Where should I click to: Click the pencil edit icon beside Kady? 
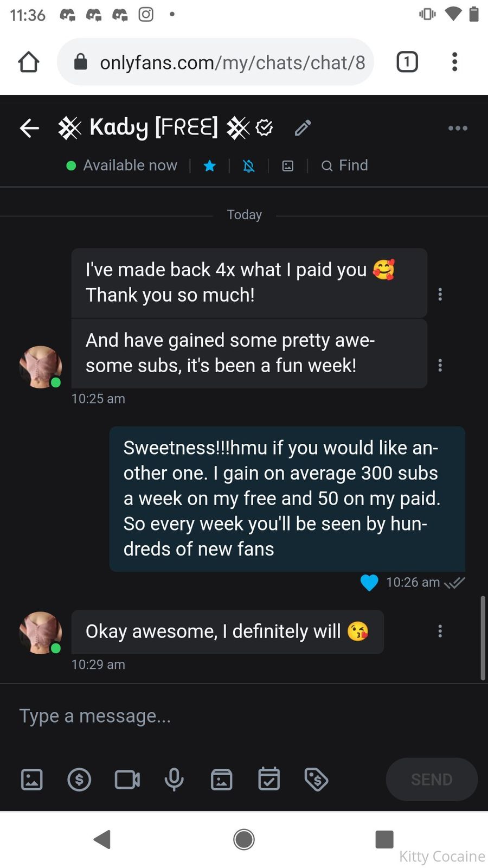point(303,128)
